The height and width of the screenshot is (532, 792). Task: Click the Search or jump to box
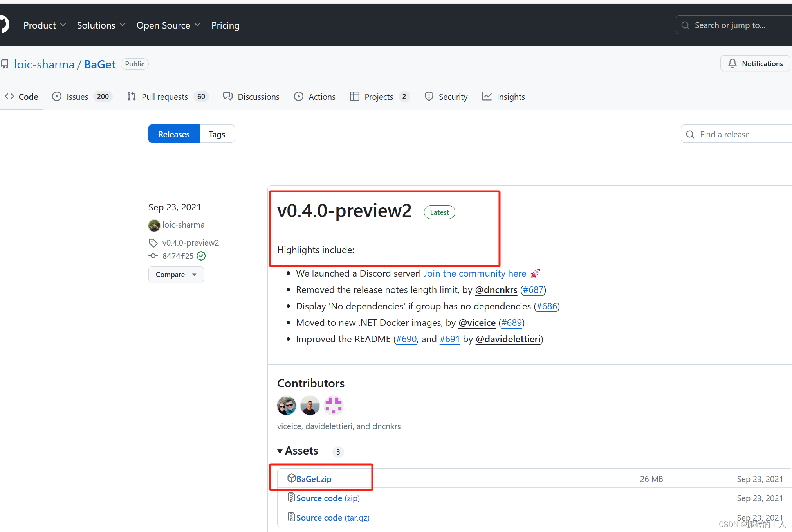click(736, 25)
